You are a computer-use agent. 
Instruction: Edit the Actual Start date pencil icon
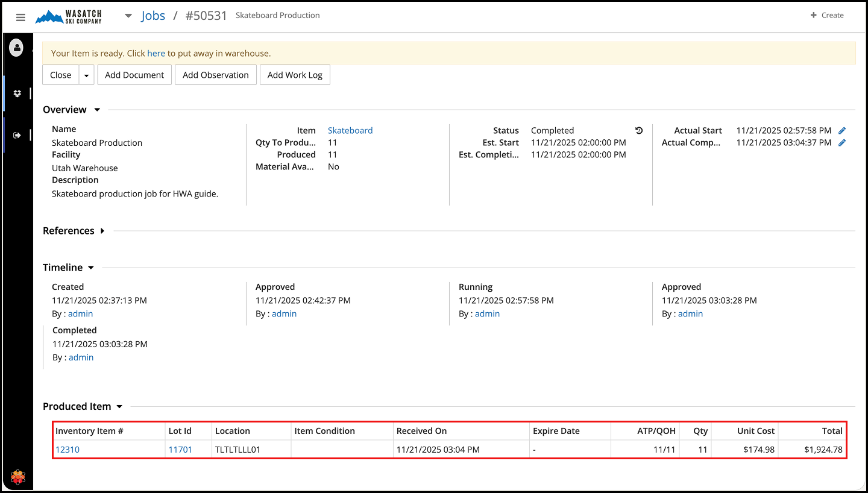(x=842, y=130)
